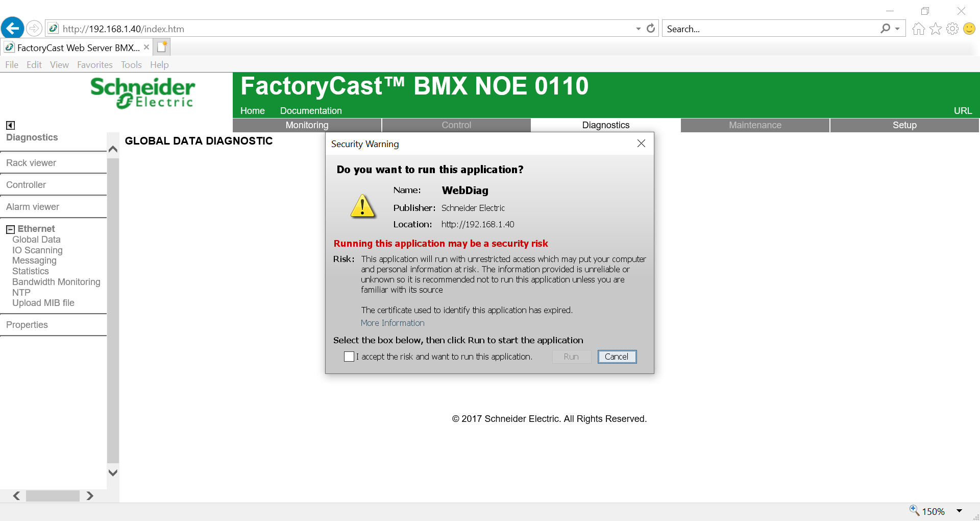Select Global Data under Ethernet
The image size is (980, 521).
pos(36,240)
